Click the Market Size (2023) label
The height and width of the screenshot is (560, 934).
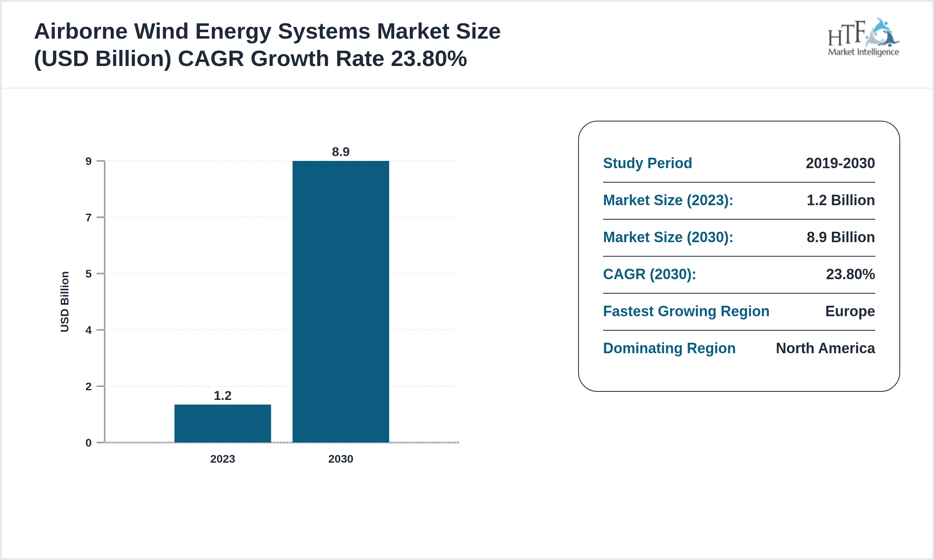[x=668, y=200]
